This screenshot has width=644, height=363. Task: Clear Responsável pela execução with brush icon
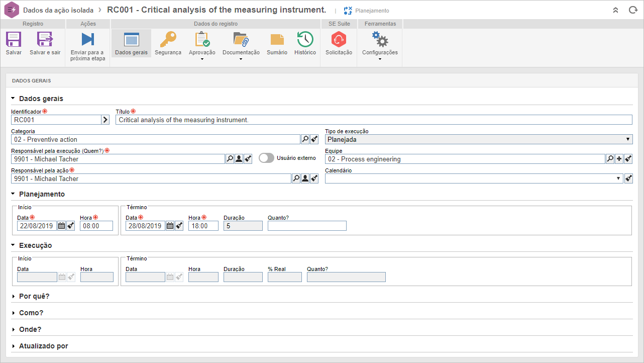tap(248, 159)
